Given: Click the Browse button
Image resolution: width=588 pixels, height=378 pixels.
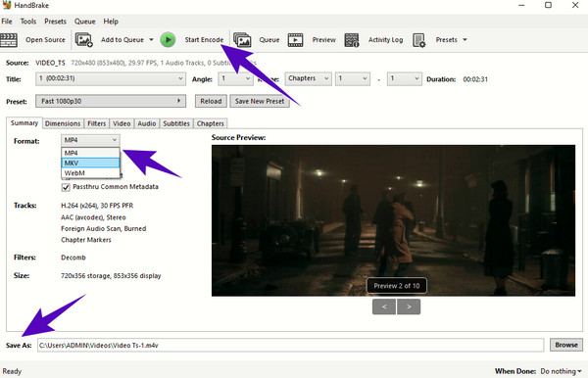Looking at the screenshot, I should click(x=566, y=345).
